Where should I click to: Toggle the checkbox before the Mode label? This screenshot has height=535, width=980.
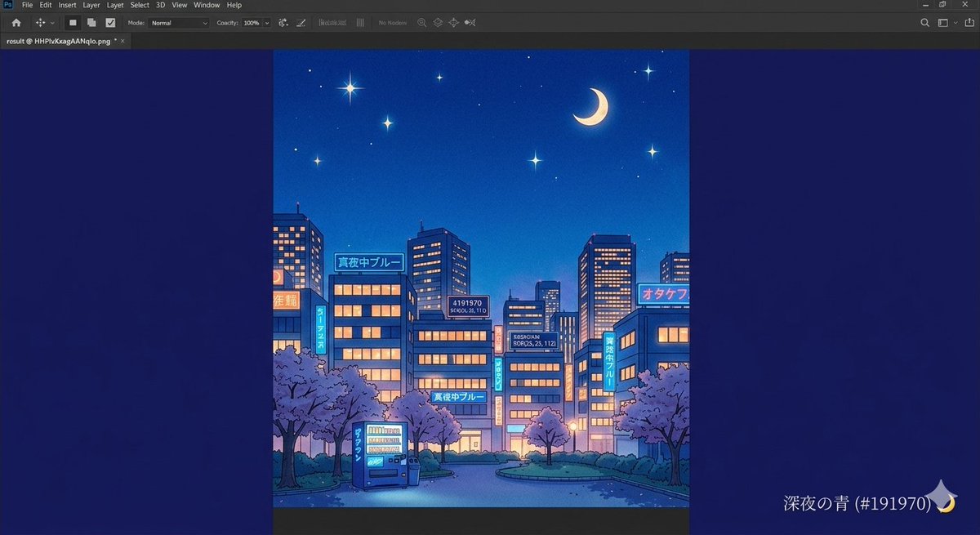[110, 23]
